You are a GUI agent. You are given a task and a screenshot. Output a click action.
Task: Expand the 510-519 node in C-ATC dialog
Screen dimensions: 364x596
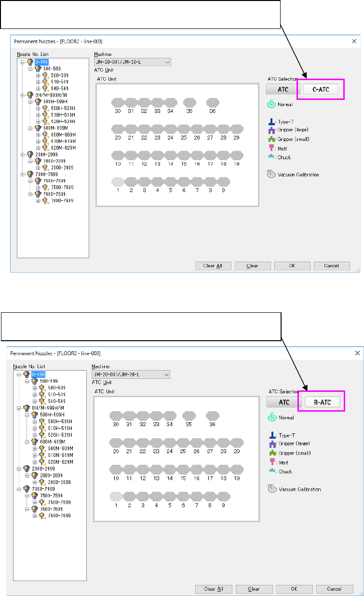pyautogui.click(x=39, y=82)
